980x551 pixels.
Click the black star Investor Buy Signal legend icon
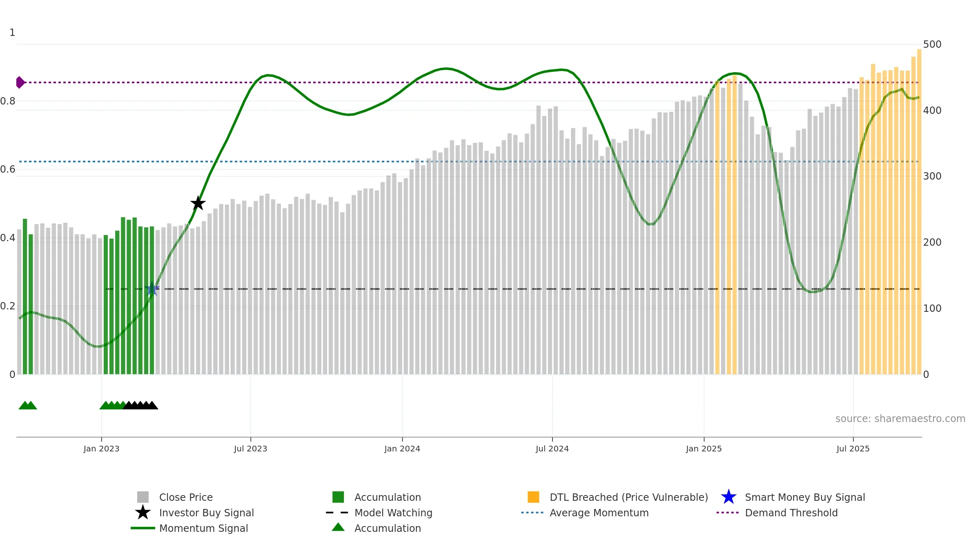point(143,513)
